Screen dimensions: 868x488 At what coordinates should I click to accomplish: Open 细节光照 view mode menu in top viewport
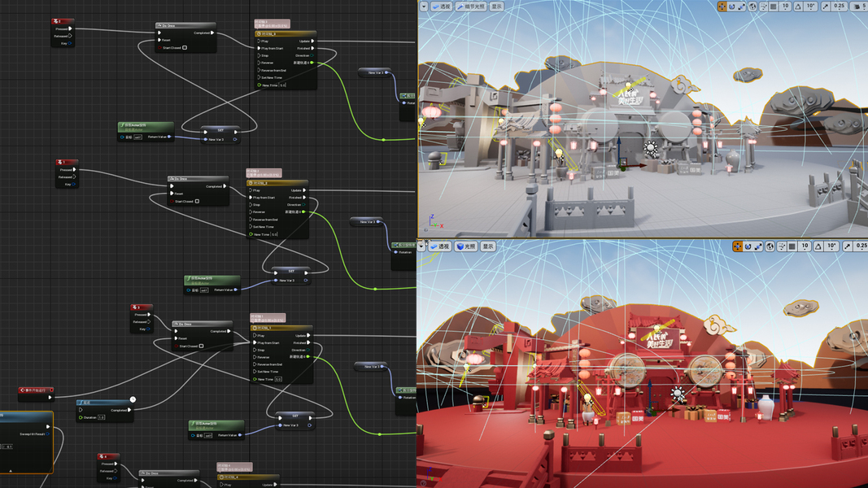click(x=471, y=7)
